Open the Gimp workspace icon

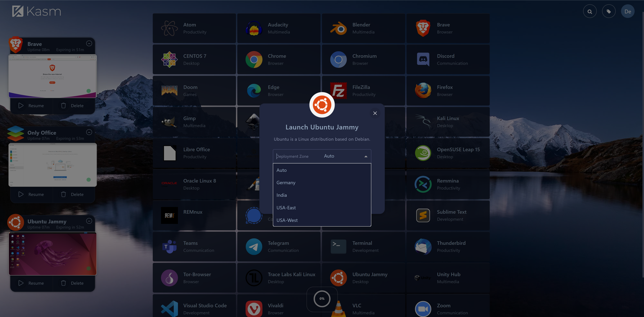pyautogui.click(x=170, y=122)
